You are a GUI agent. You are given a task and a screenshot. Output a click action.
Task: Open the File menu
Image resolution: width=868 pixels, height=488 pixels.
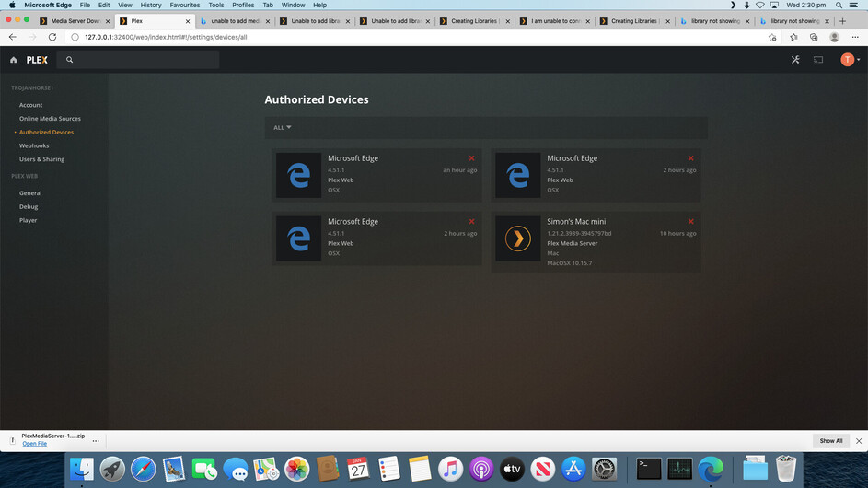click(85, 5)
